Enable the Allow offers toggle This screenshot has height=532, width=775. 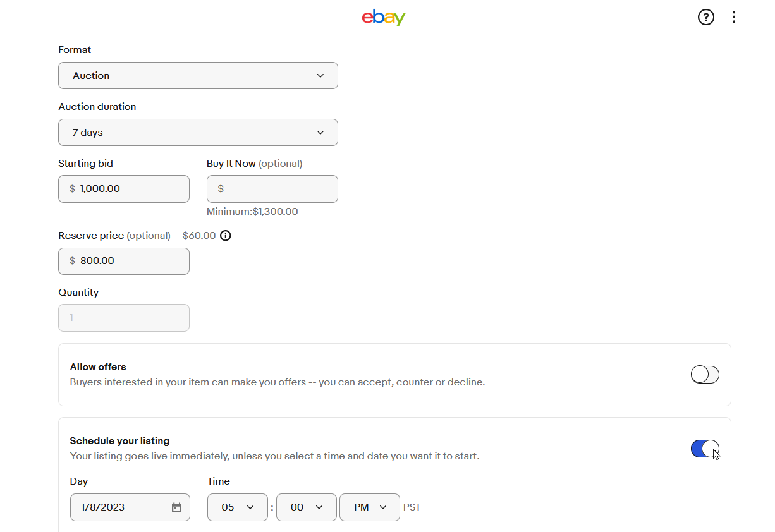pos(705,375)
